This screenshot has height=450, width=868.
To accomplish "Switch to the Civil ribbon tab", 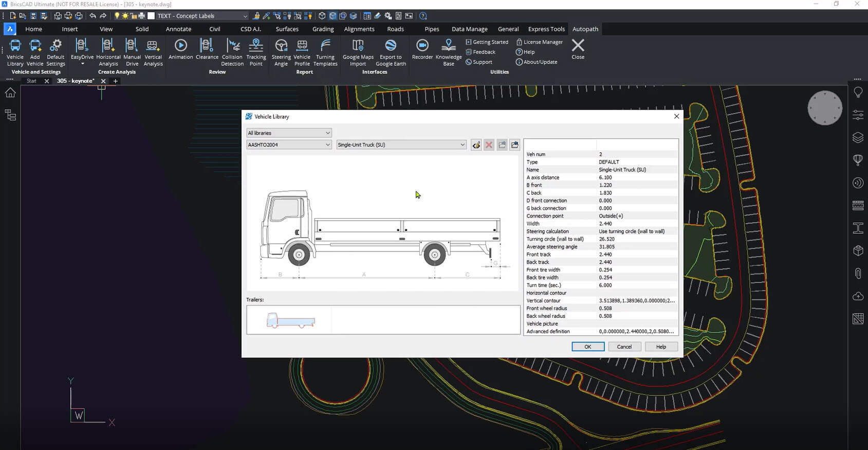I will pos(215,29).
